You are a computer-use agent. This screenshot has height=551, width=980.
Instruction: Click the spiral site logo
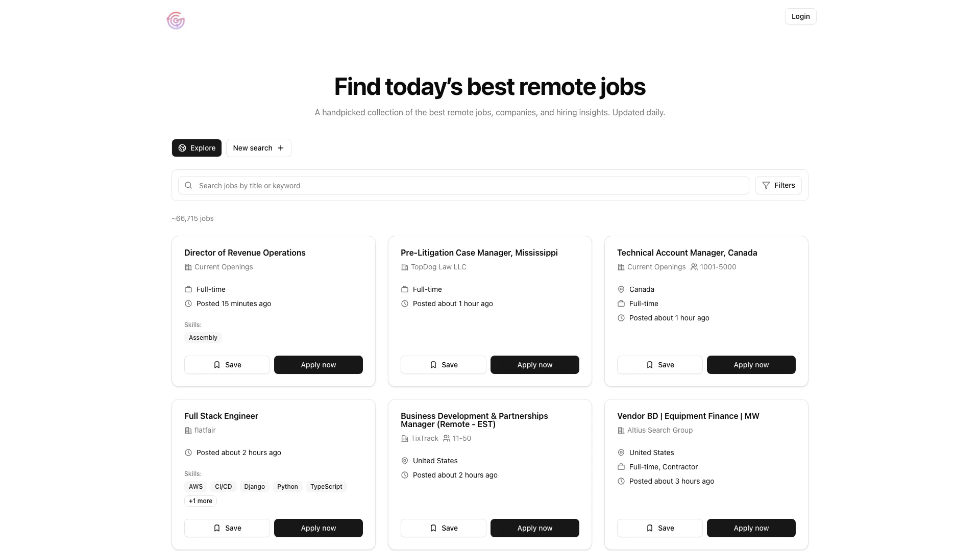[176, 20]
